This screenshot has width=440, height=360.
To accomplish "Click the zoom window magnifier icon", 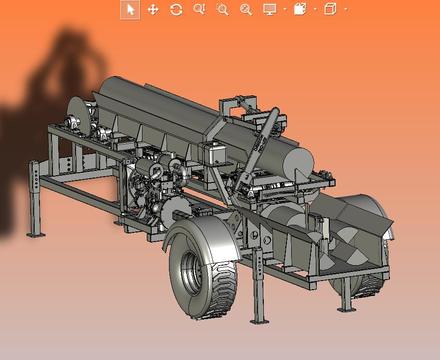I will click(x=222, y=10).
